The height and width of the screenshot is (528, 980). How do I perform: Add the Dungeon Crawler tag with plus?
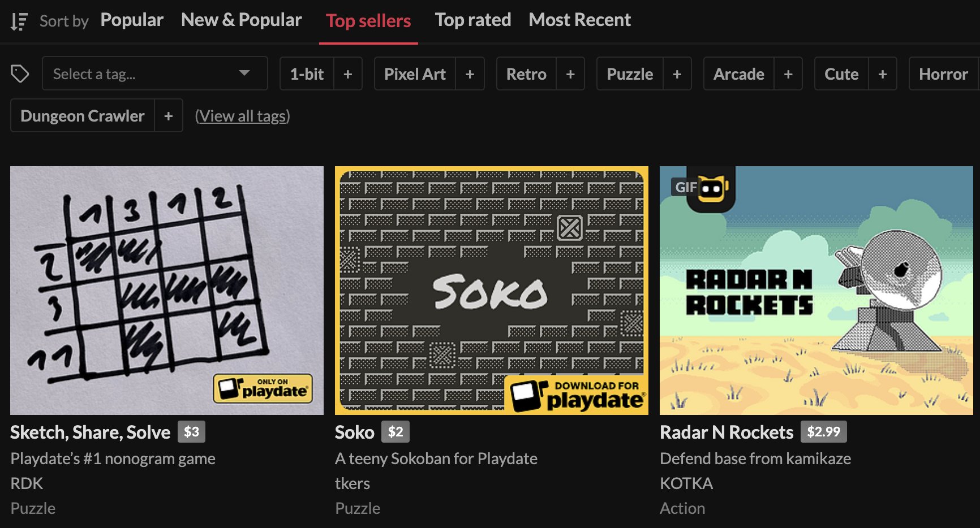click(x=169, y=115)
